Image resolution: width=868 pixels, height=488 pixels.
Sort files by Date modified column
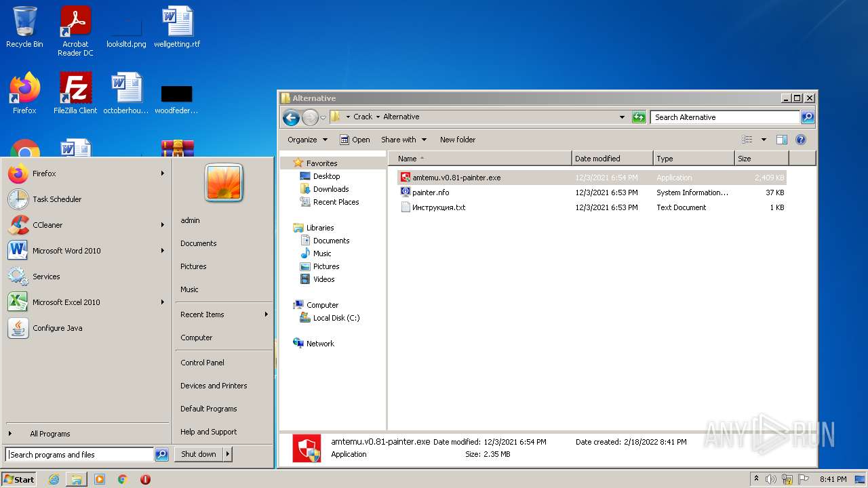612,159
